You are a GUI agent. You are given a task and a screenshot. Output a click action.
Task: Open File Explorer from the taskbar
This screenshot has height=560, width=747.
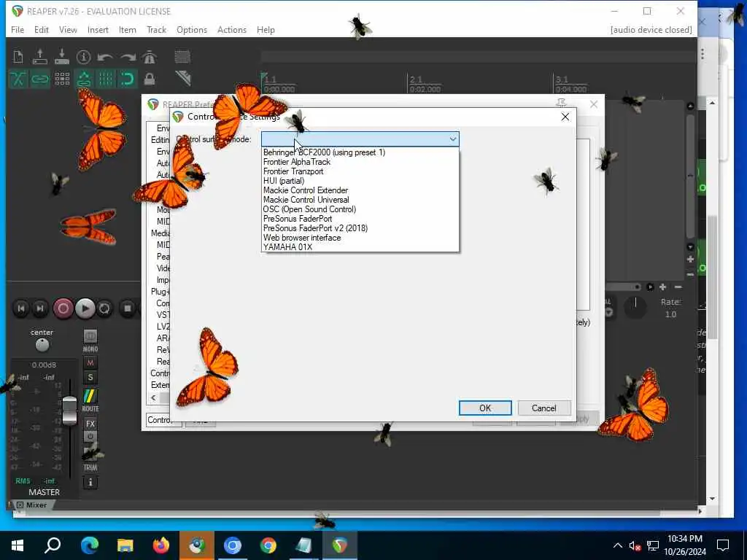click(125, 545)
